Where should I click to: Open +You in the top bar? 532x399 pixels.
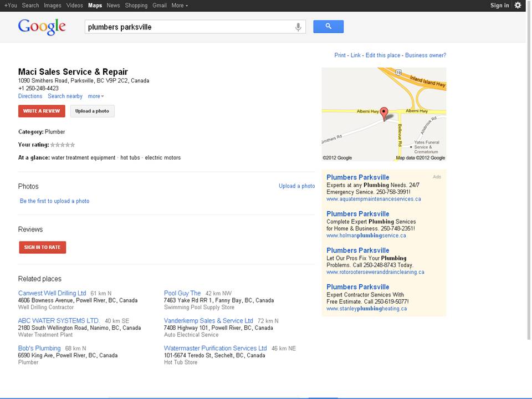[11, 6]
